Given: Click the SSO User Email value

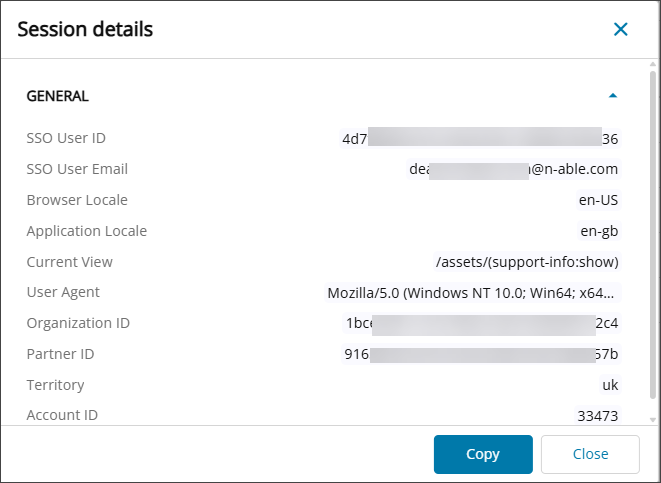Looking at the screenshot, I should point(513,169).
